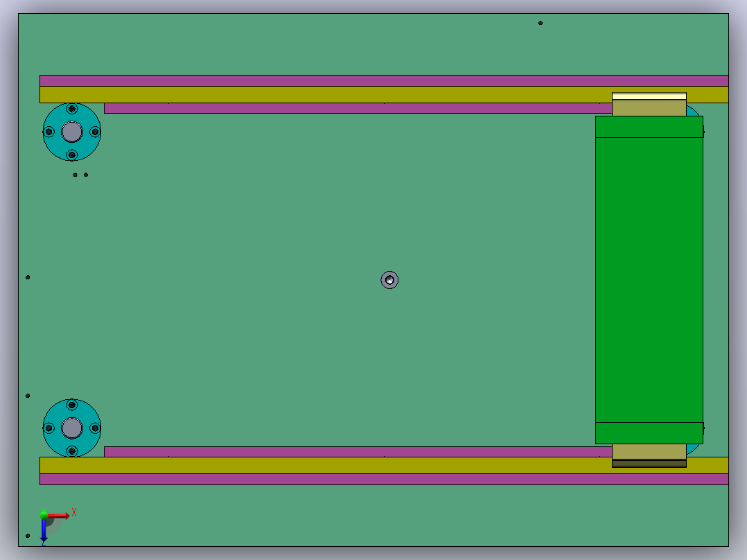Click the blue Z axis of the triad
This screenshot has height=560, width=747.
[44, 530]
